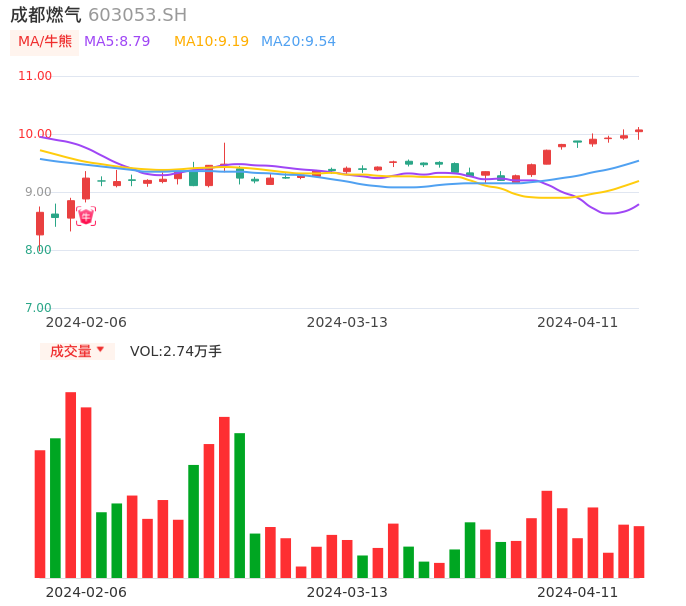686x606 pixels.
Task: Click the 10.00 price axis label
Action: click(35, 134)
